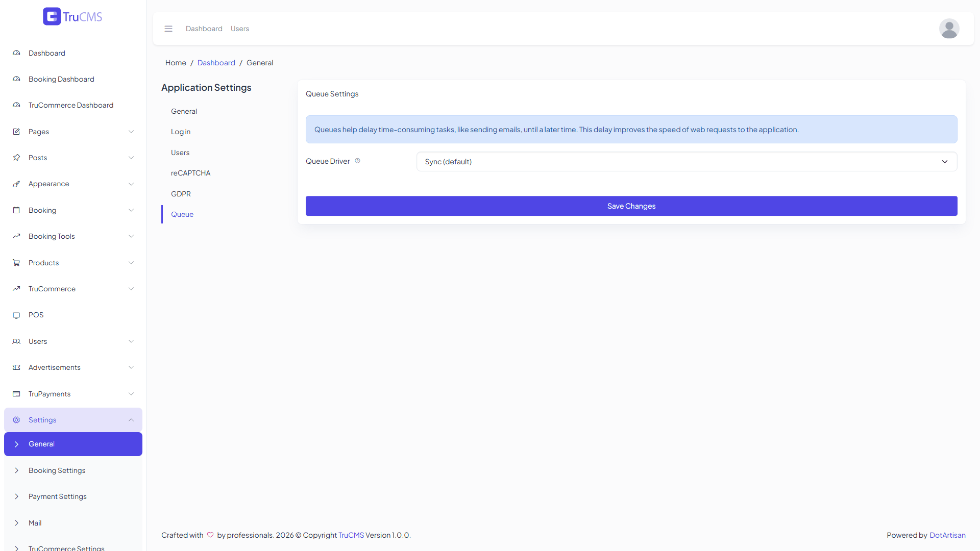980x551 pixels.
Task: Collapse the Settings menu chevron
Action: (x=131, y=420)
